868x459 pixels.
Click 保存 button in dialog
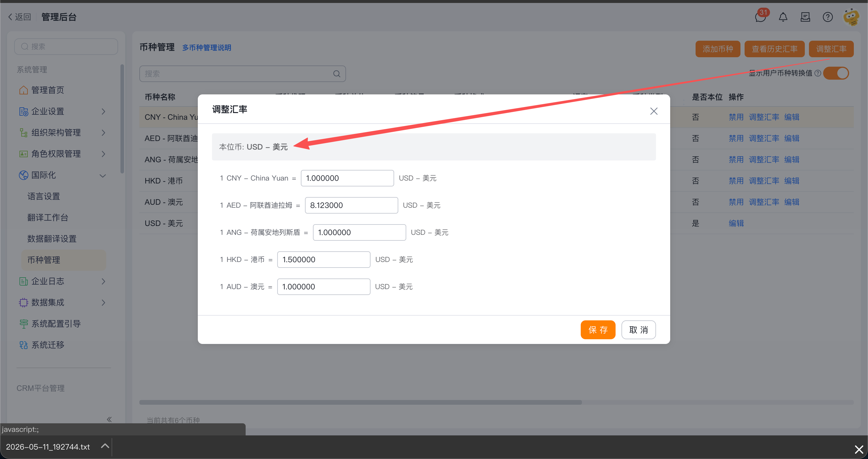(x=598, y=329)
